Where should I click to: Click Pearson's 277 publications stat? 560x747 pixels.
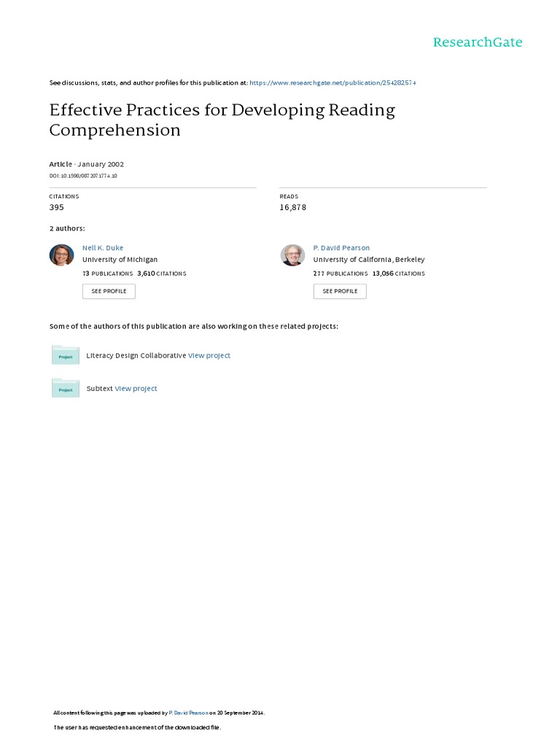point(341,274)
